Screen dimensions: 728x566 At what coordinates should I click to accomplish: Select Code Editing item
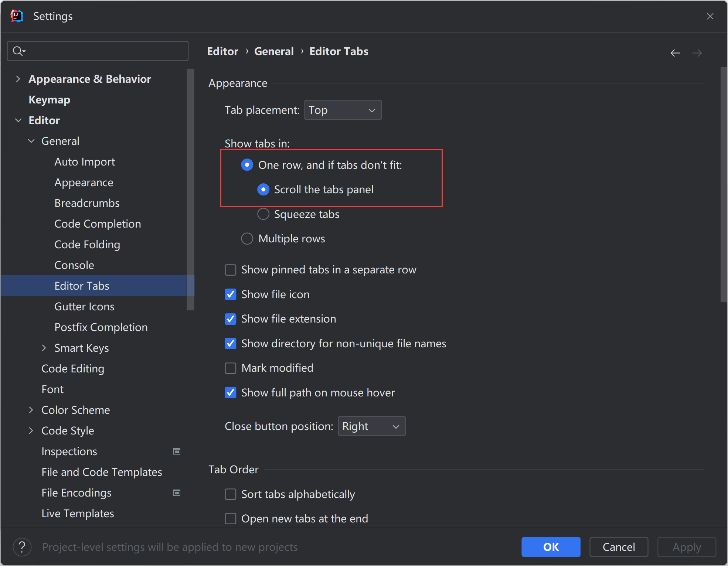pos(73,369)
